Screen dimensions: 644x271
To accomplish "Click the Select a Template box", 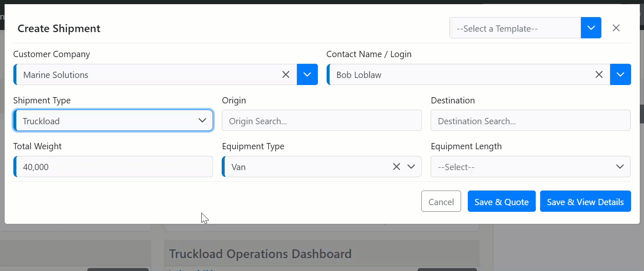I will (x=515, y=28).
